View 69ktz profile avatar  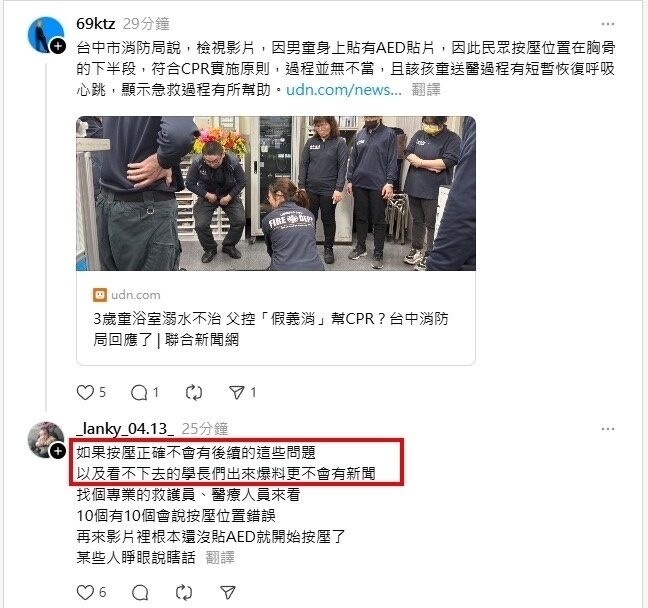tap(45, 34)
